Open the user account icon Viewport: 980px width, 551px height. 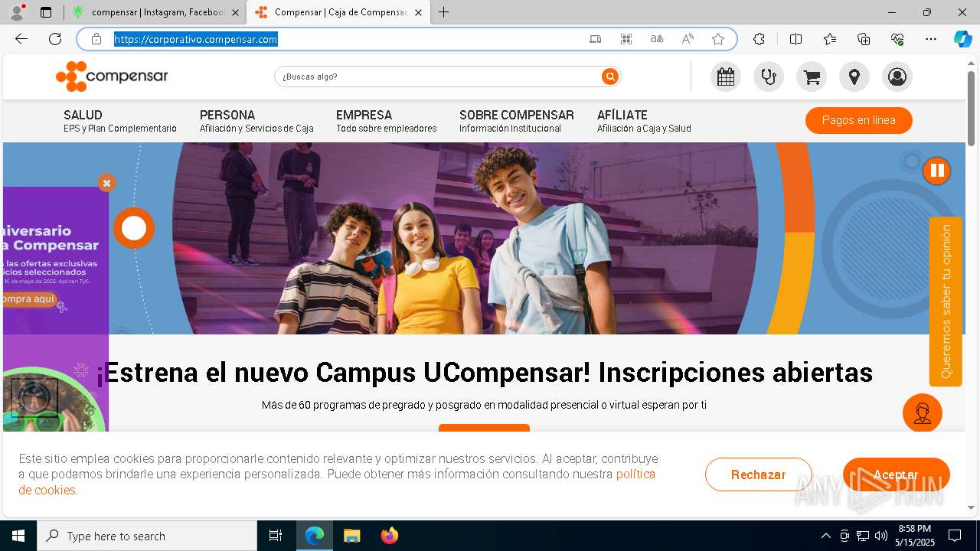point(897,77)
